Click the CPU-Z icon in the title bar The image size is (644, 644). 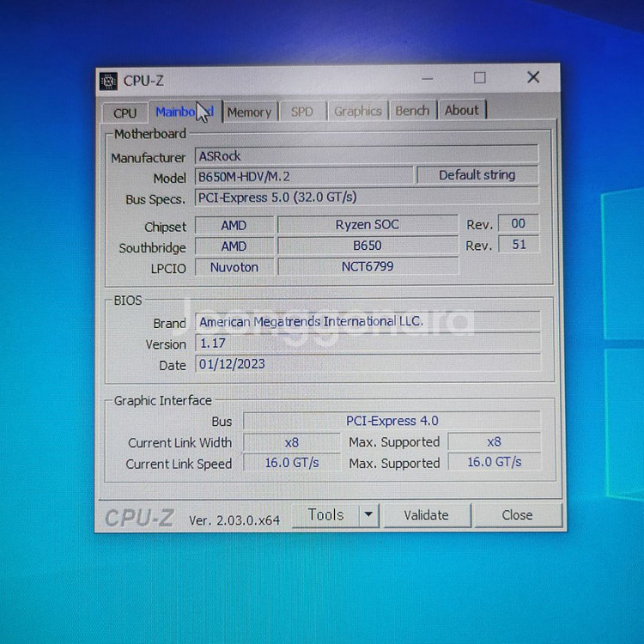[108, 81]
